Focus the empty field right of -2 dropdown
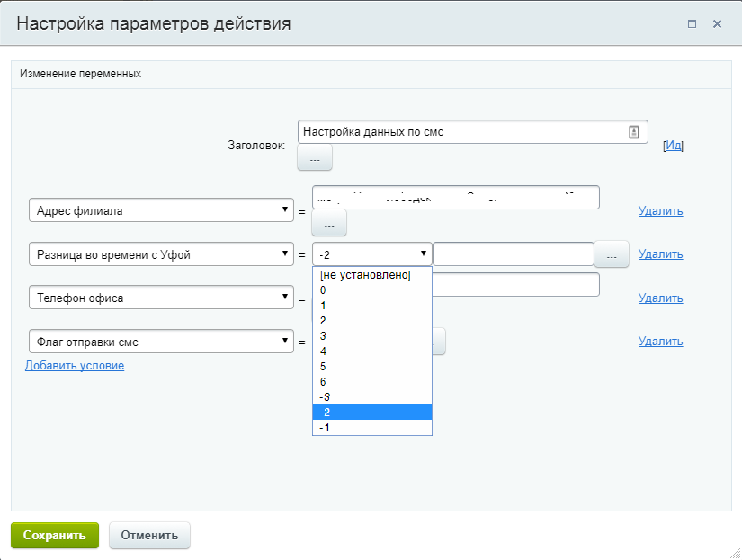 click(514, 254)
